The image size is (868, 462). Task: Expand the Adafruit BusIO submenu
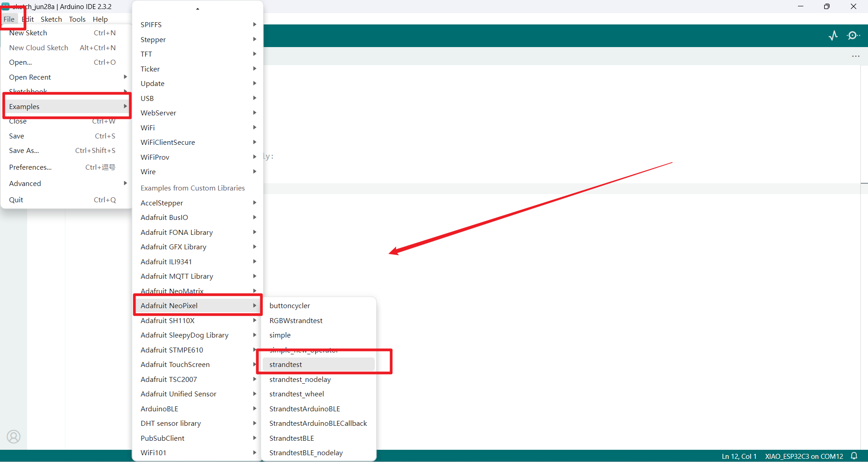[x=198, y=217]
